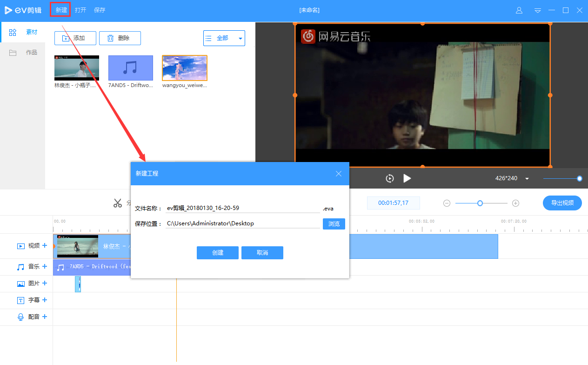Click the 导出视频 export button
Screen dimensions: 588x365
(x=562, y=203)
